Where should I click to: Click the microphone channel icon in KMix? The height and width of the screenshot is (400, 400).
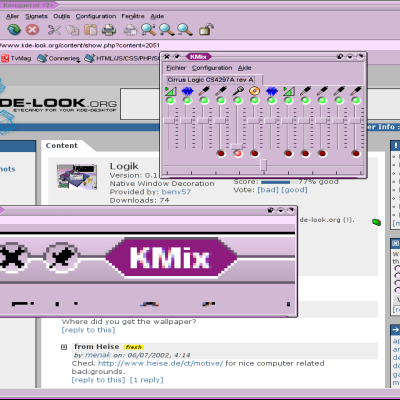pyautogui.click(x=238, y=91)
